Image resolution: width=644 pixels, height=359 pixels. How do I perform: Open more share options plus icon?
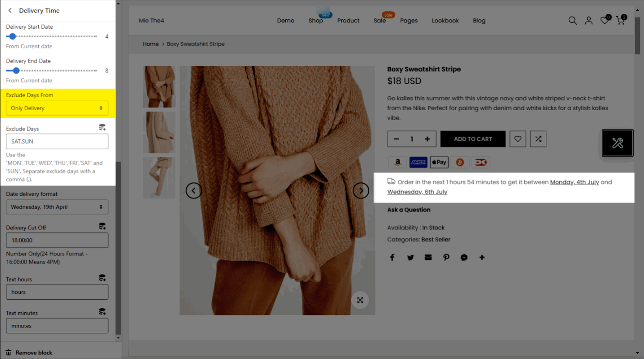(x=482, y=257)
